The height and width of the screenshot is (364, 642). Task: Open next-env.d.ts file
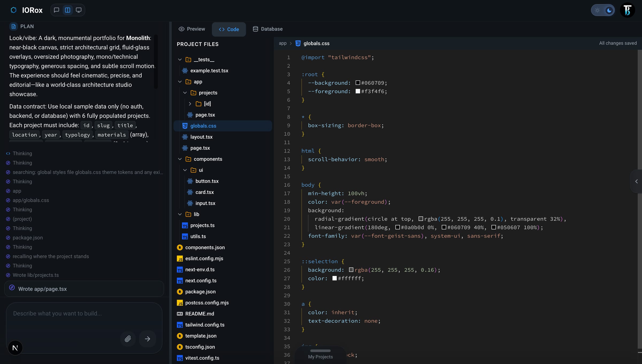pyautogui.click(x=223, y=270)
